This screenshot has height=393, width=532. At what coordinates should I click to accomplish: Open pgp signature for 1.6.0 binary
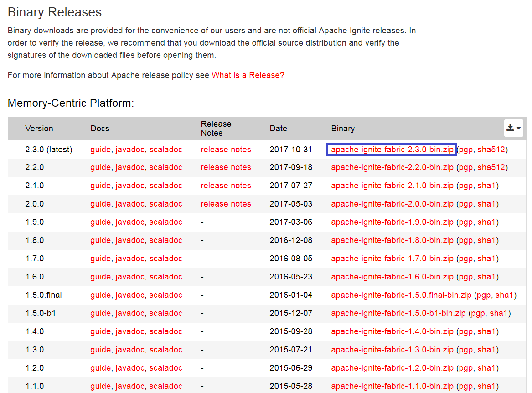tap(466, 278)
